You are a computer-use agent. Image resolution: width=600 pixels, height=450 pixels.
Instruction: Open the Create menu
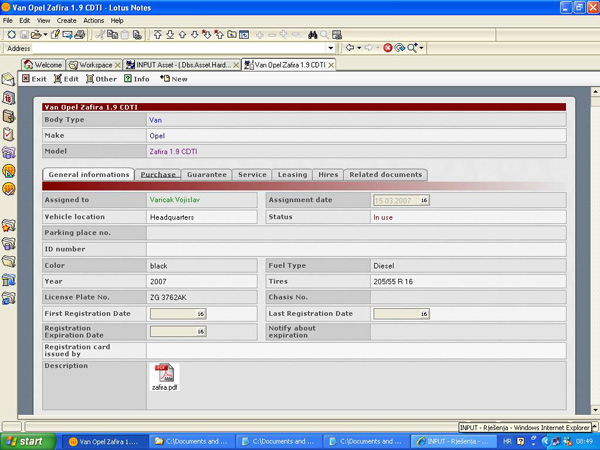tap(67, 20)
